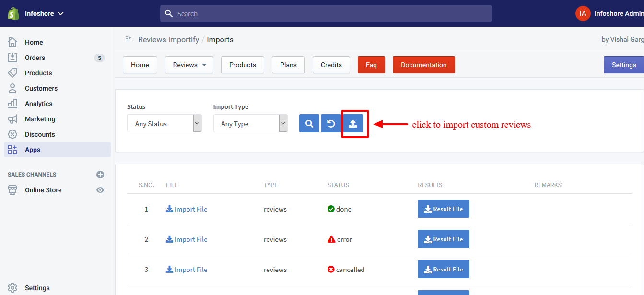Click the green done check icon
Viewport: 644px width, 295px height.
pyautogui.click(x=331, y=209)
